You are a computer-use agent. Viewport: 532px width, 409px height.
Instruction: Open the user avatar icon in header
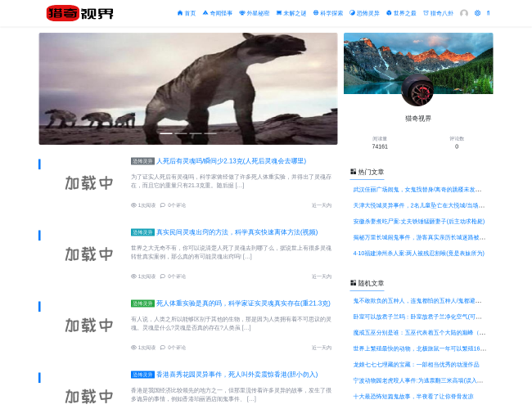(464, 13)
